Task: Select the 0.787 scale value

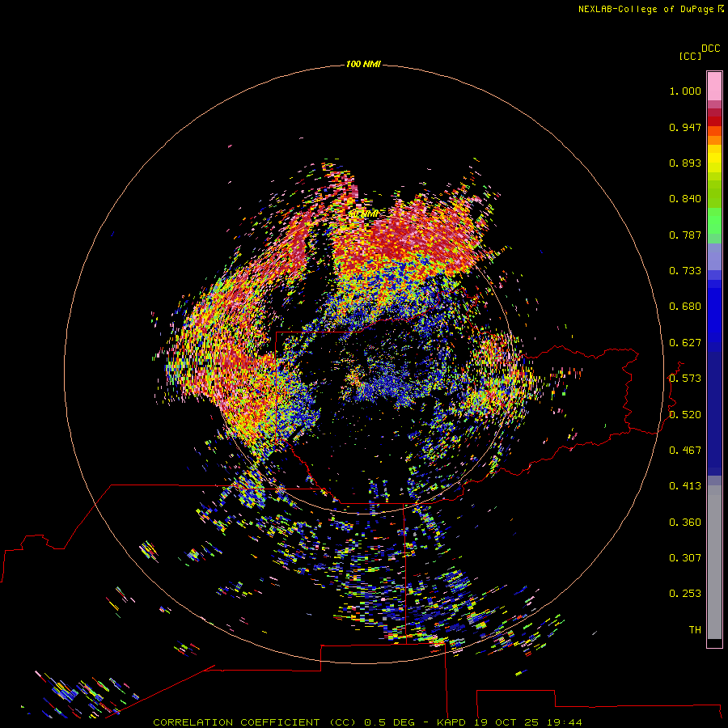Action: 685,235
